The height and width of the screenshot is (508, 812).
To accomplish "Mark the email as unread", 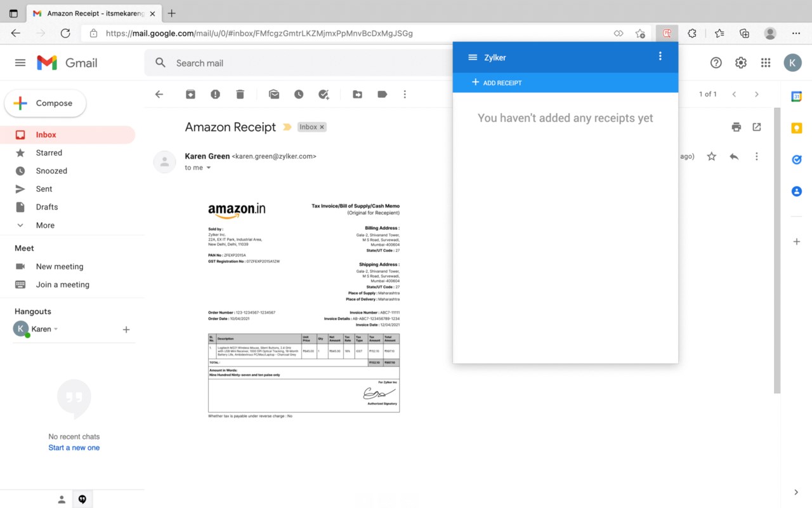I will tap(274, 94).
